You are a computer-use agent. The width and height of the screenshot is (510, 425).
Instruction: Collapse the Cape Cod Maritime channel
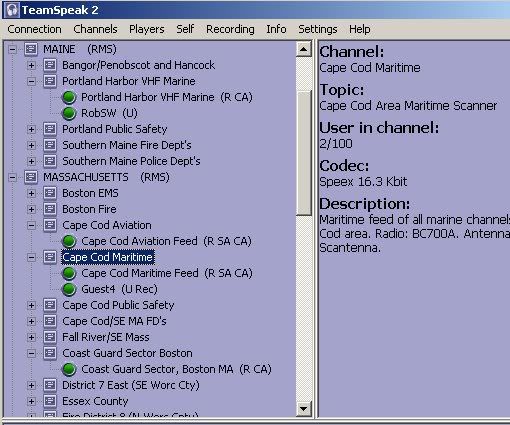[x=31, y=257]
